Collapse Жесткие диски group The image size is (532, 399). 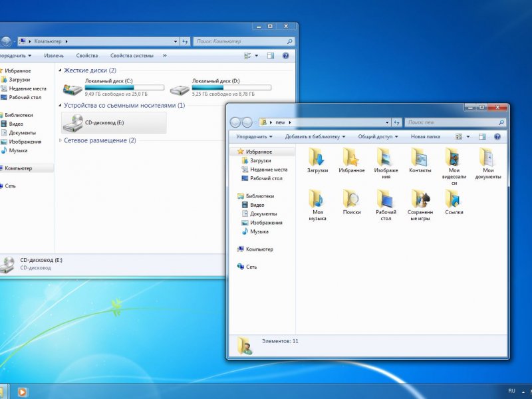tap(60, 70)
